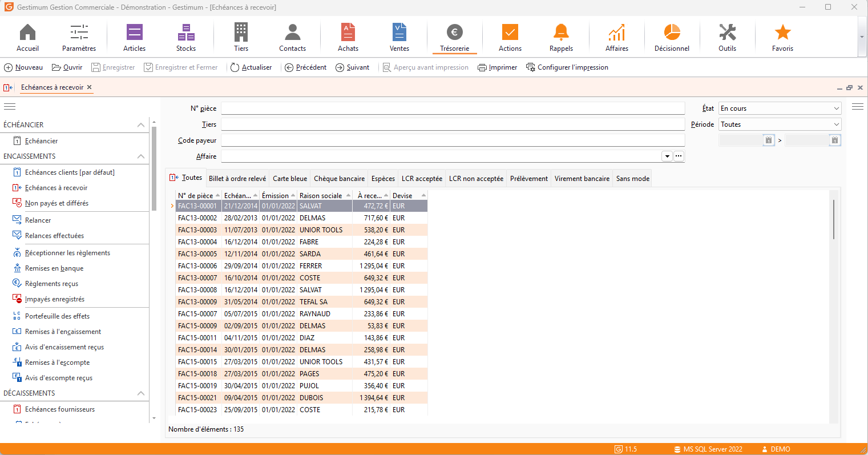868x455 pixels.
Task: Toggle the left hamburger menu panel
Action: tap(10, 107)
